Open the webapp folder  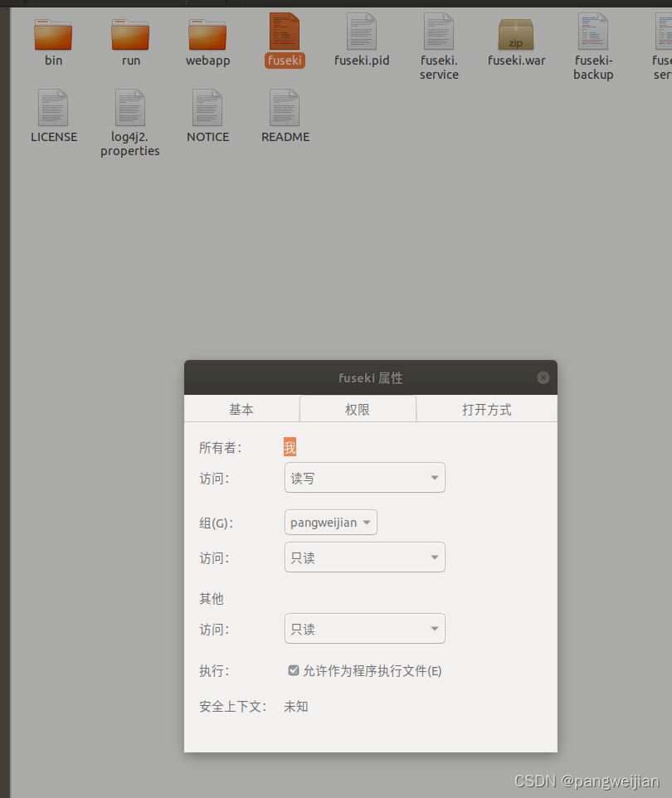[x=207, y=36]
